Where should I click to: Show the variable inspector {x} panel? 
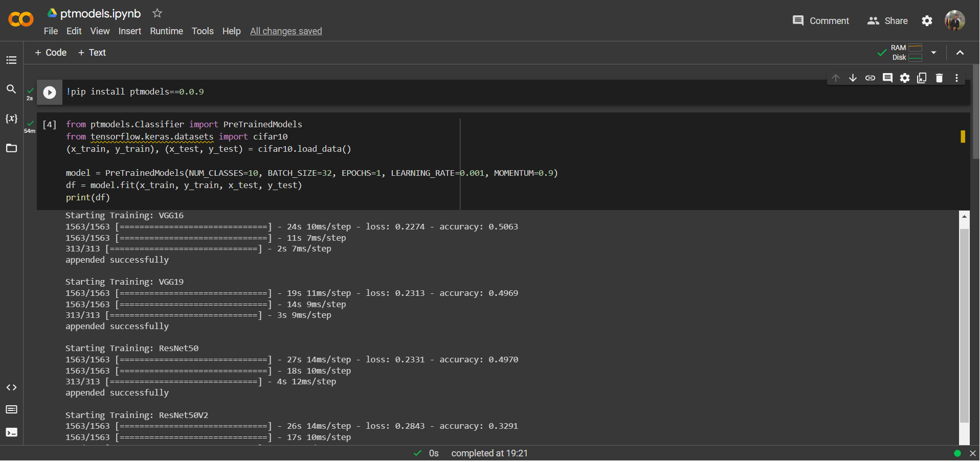tap(11, 118)
